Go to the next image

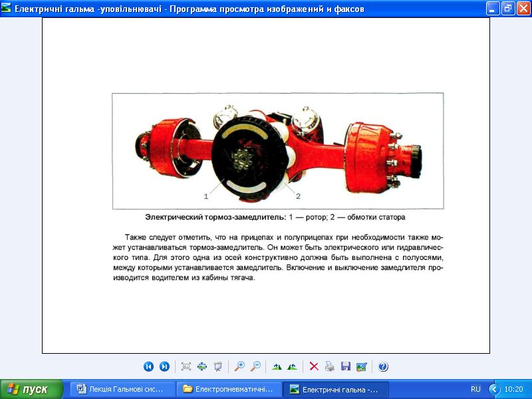(x=164, y=366)
